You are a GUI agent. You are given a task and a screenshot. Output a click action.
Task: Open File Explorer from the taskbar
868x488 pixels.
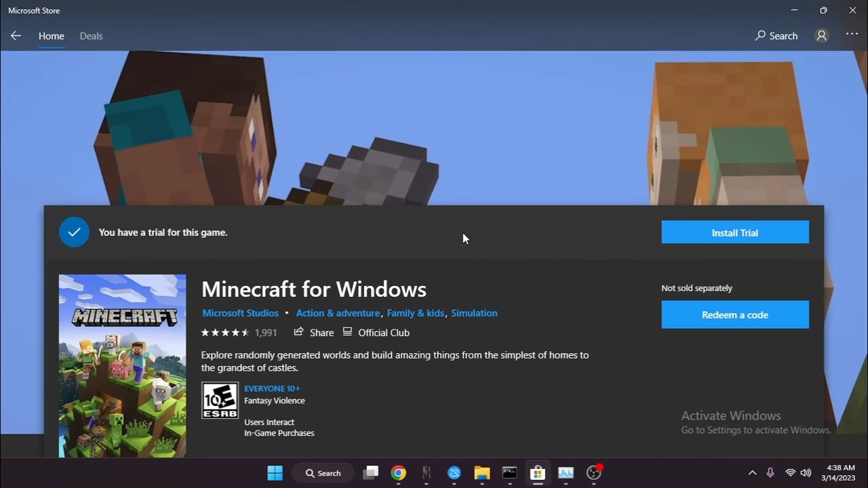tap(482, 473)
